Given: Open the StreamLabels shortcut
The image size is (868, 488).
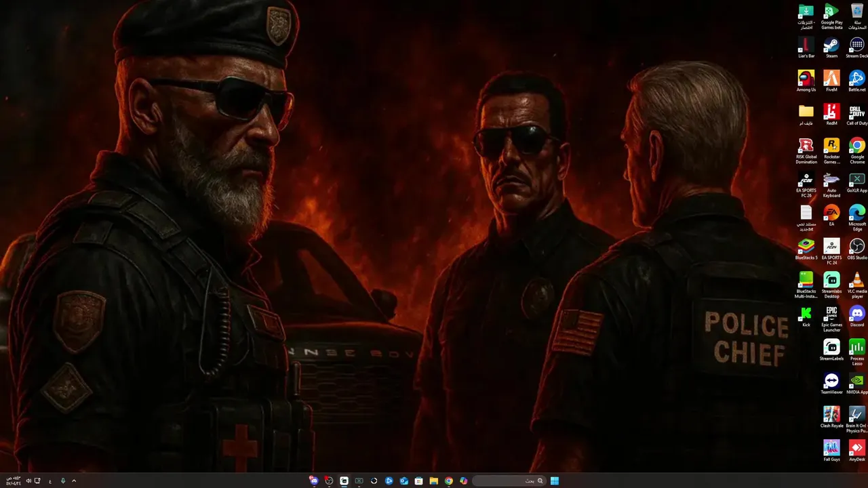Looking at the screenshot, I should 831,350.
